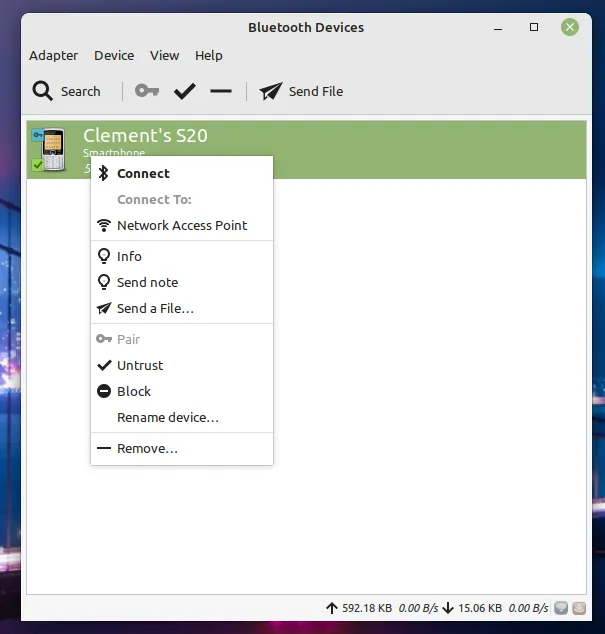Click the Search magnifier icon in toolbar
This screenshot has width=605, height=634.
(x=42, y=91)
